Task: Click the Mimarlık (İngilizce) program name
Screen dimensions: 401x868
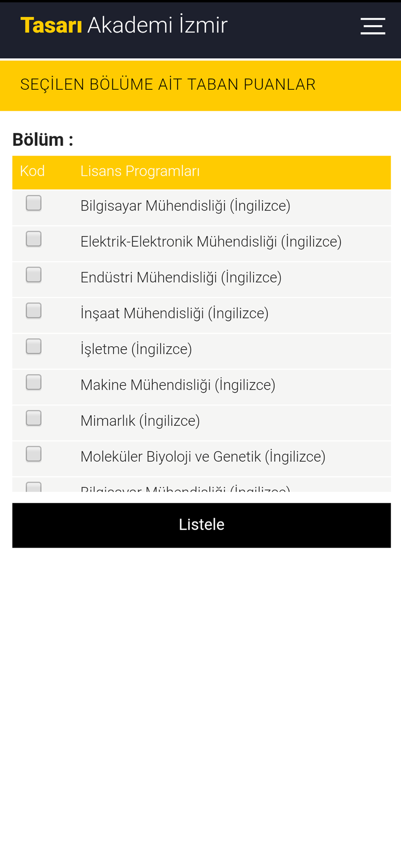Action: click(x=140, y=421)
